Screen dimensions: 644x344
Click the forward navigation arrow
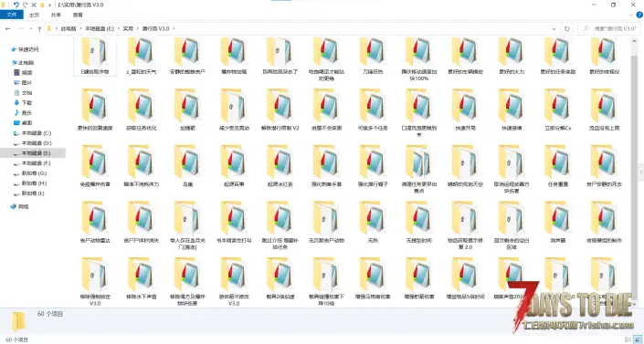[20, 28]
